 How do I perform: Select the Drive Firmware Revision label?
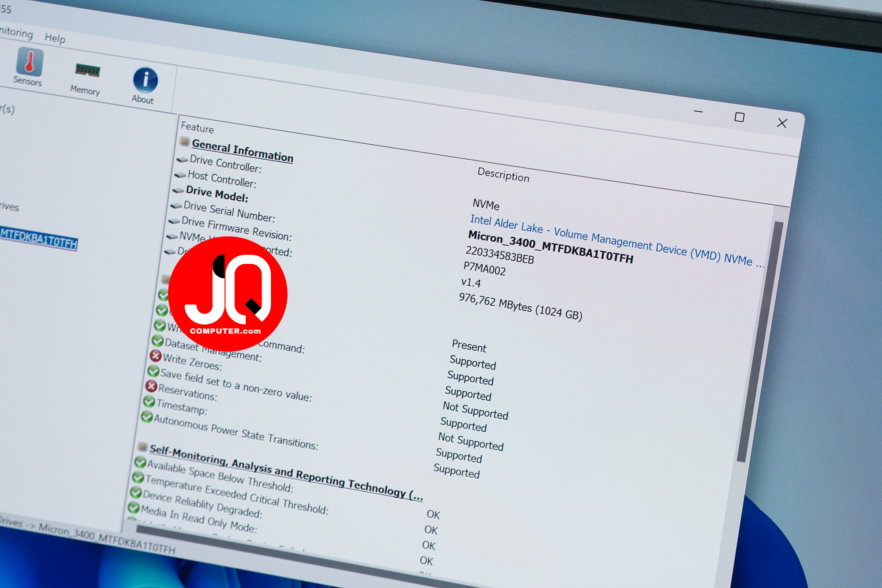[x=236, y=228]
